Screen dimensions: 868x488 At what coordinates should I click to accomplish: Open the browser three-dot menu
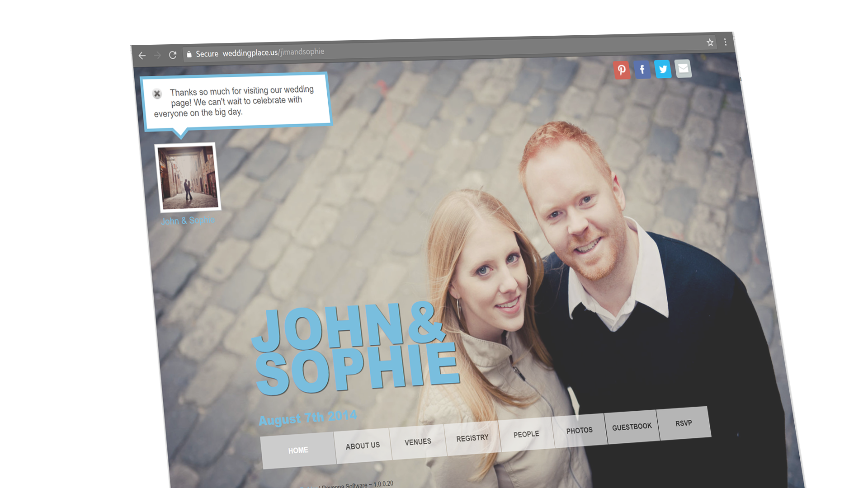tap(725, 42)
